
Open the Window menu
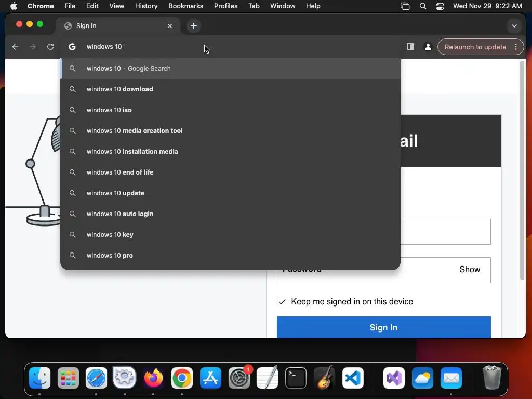tap(283, 6)
